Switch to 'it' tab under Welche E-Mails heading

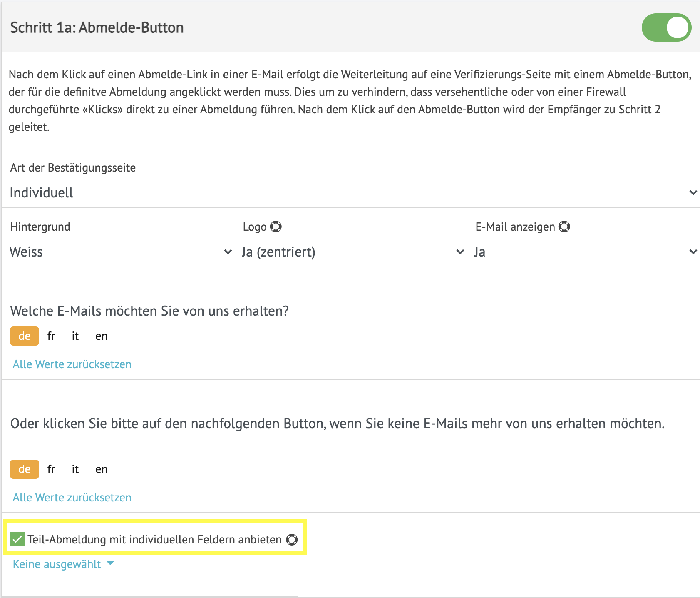pyautogui.click(x=75, y=336)
